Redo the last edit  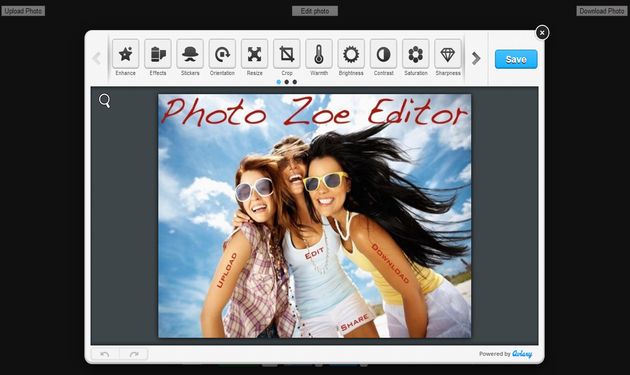click(x=134, y=354)
